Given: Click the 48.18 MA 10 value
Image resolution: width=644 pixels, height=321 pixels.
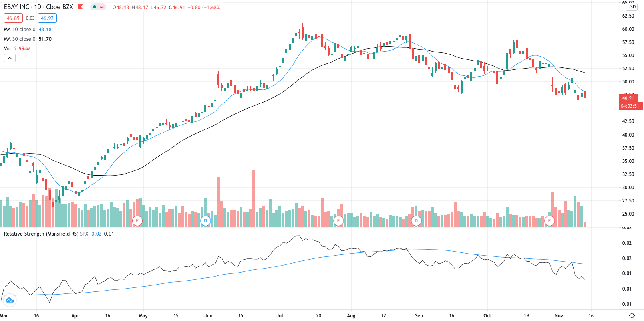Looking at the screenshot, I should coord(45,29).
